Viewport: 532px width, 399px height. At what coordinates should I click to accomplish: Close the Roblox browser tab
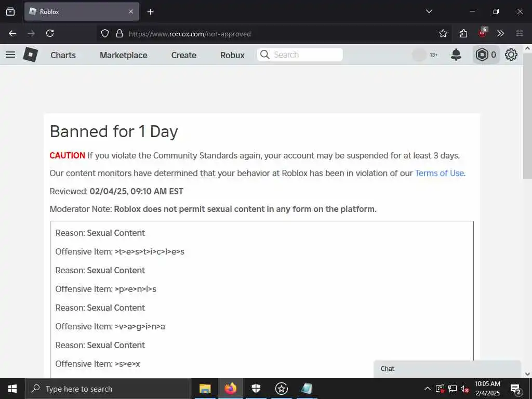(131, 11)
